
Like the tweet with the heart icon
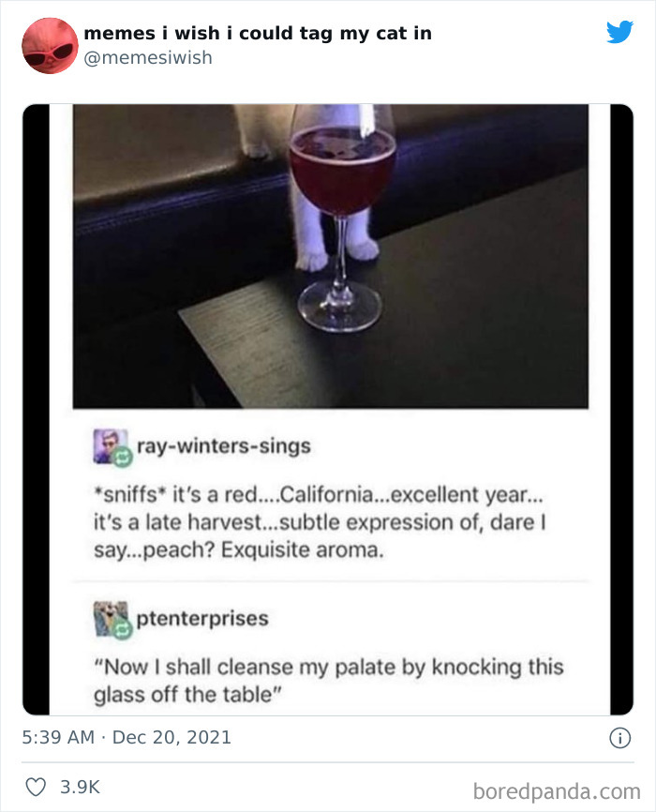point(36,787)
